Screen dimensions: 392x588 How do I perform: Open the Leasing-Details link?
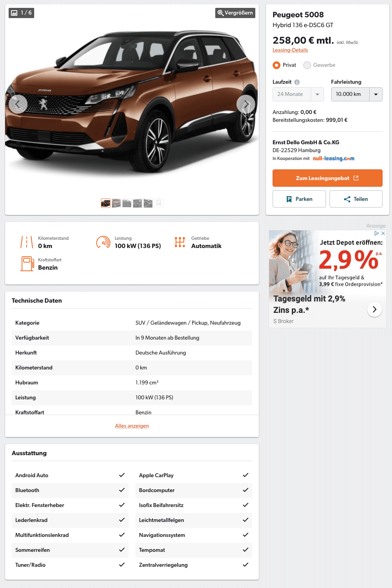[290, 50]
